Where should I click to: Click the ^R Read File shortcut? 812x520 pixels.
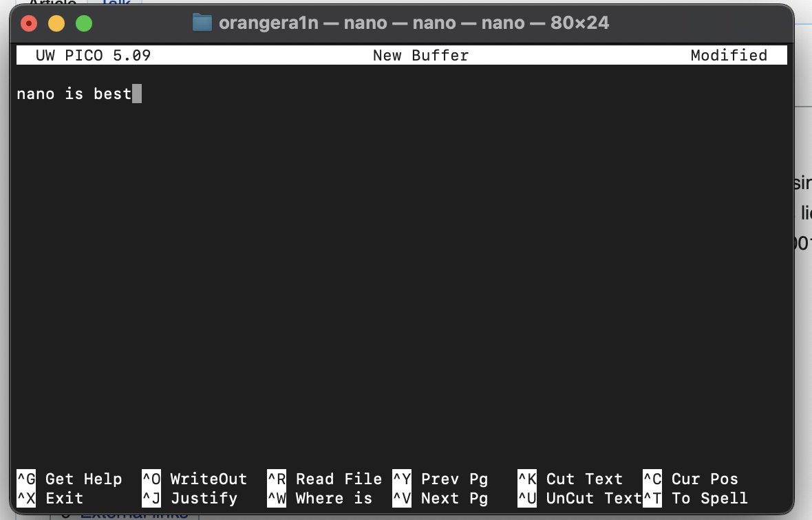pyautogui.click(x=325, y=479)
